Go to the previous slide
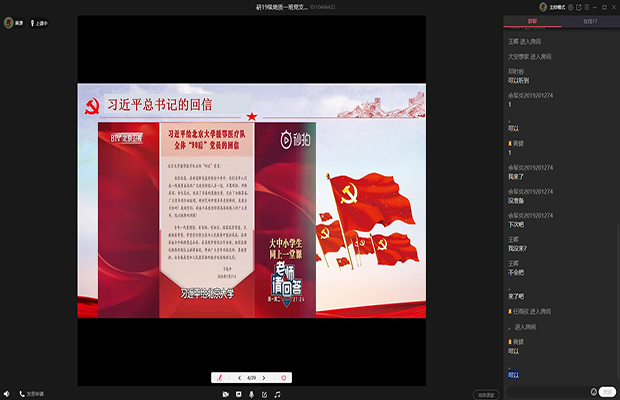The width and height of the screenshot is (620, 400). click(x=239, y=377)
